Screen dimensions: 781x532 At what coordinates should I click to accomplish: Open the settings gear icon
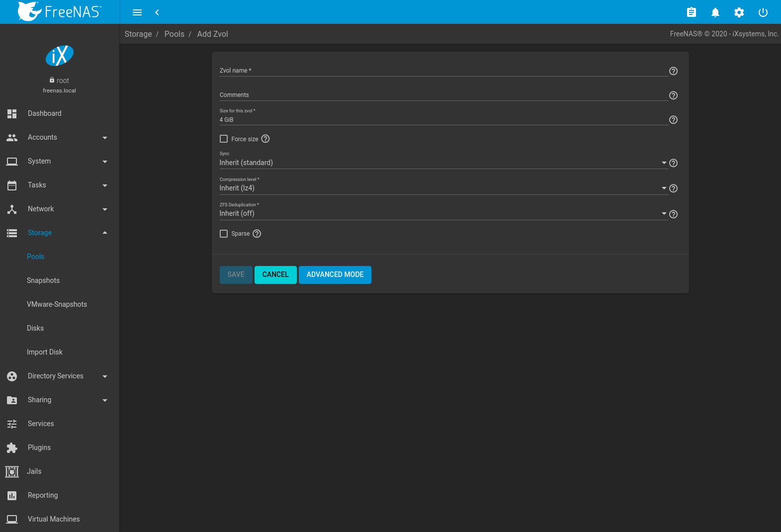(739, 12)
